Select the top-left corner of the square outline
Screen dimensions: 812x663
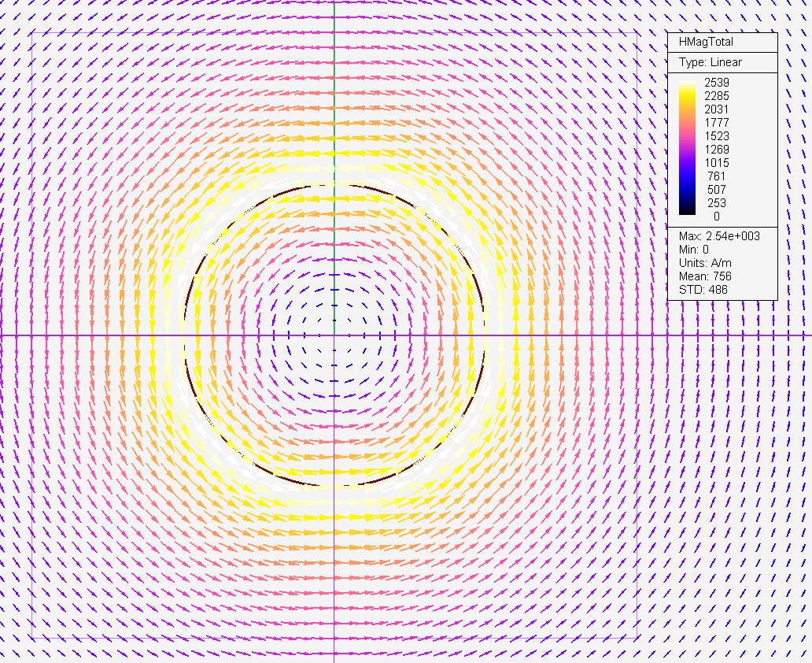point(31,33)
